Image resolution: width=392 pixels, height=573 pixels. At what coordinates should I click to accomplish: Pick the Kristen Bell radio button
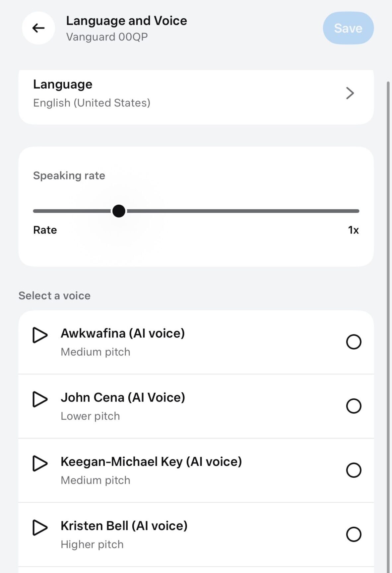coord(354,534)
